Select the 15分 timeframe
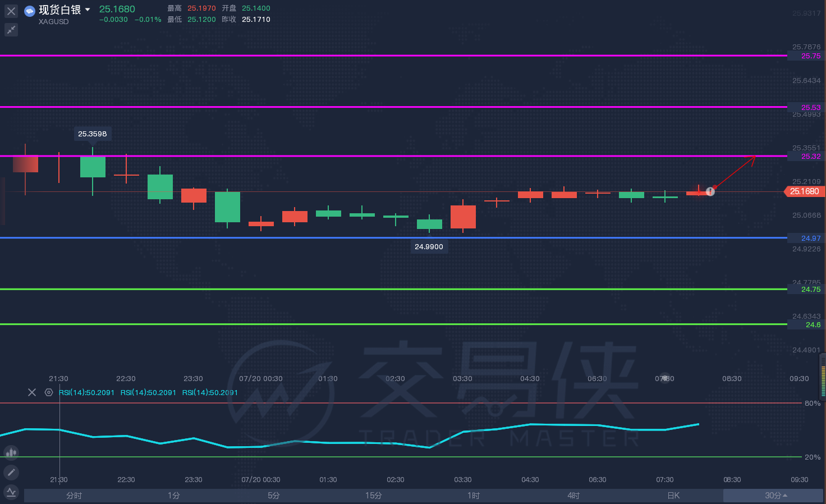 tap(374, 496)
